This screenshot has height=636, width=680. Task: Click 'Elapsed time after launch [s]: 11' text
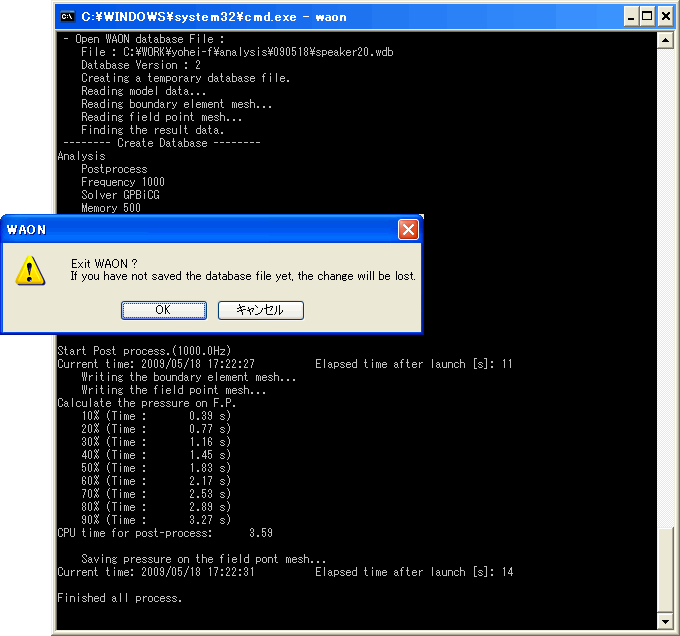(x=414, y=364)
